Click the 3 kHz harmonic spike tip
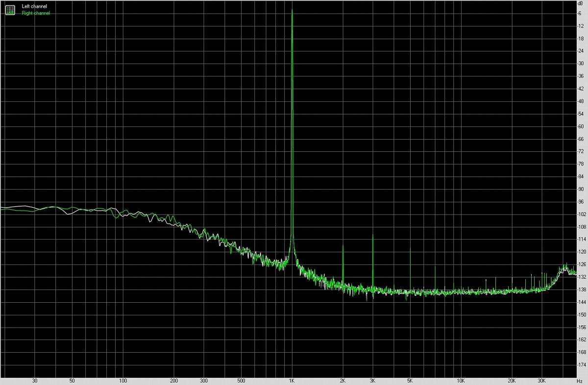This screenshot has height=385, width=588. coord(373,235)
